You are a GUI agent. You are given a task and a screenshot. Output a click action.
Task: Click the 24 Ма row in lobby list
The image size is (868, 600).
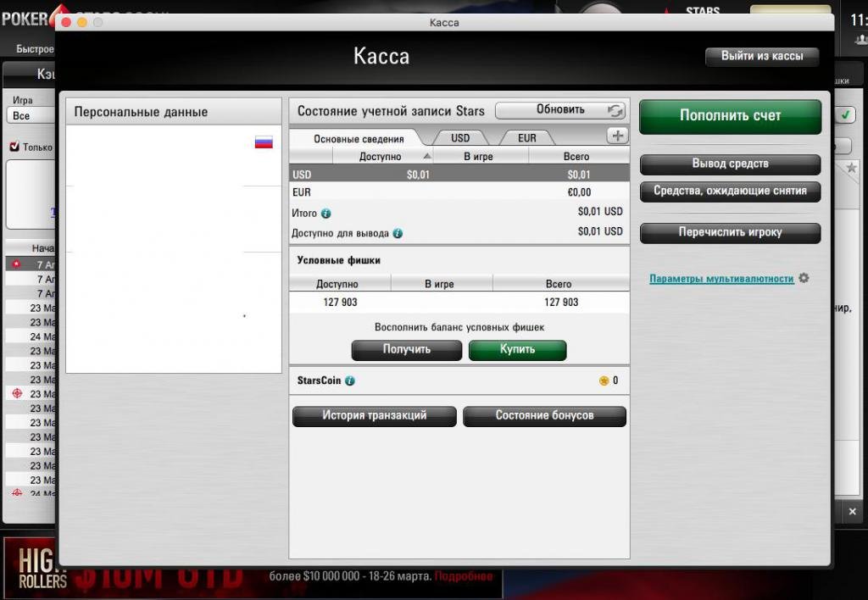(x=31, y=336)
